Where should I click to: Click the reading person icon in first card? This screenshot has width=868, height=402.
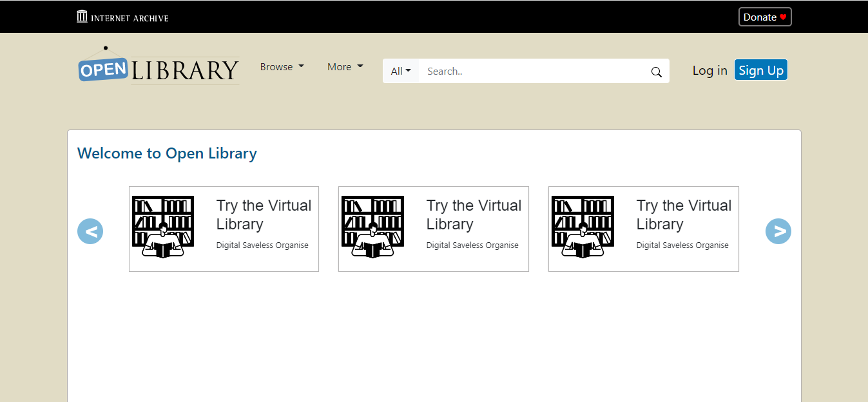point(162,242)
